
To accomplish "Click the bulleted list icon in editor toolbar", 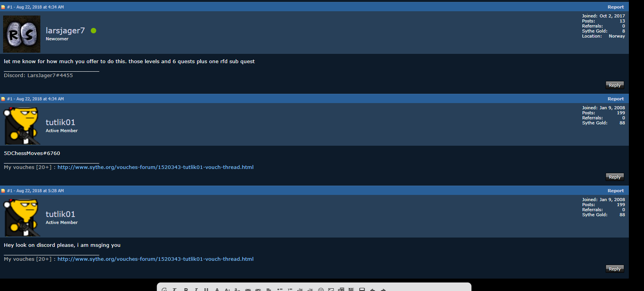I will [280, 289].
